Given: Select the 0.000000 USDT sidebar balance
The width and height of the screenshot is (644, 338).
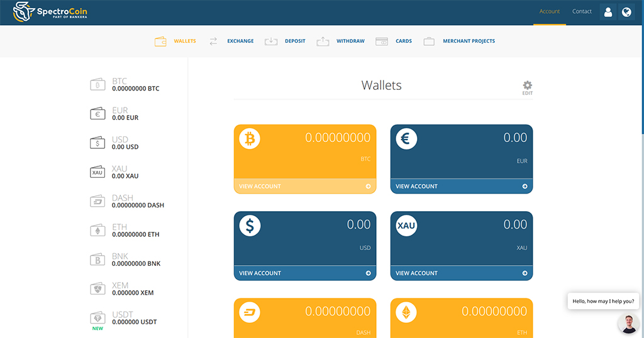Looking at the screenshot, I should pyautogui.click(x=135, y=322).
